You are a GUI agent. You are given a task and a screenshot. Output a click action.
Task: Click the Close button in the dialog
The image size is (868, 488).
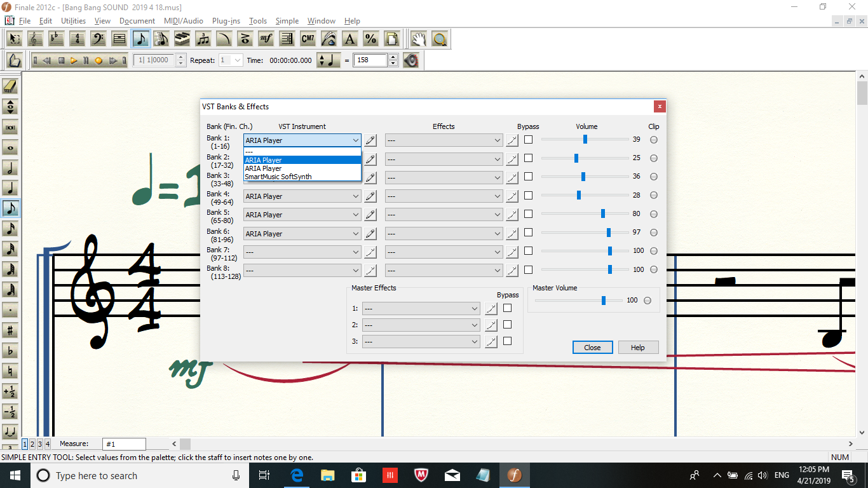(592, 348)
